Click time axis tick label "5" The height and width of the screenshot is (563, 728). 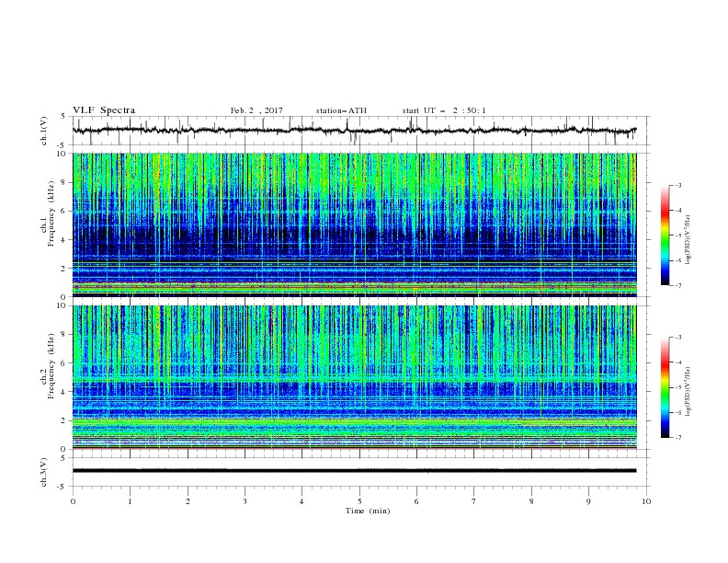[x=359, y=501]
